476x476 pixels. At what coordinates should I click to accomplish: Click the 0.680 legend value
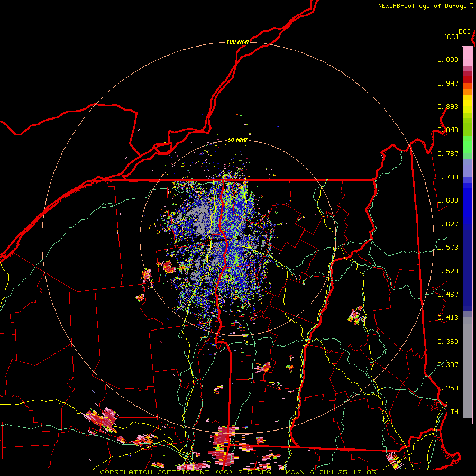pos(448,200)
